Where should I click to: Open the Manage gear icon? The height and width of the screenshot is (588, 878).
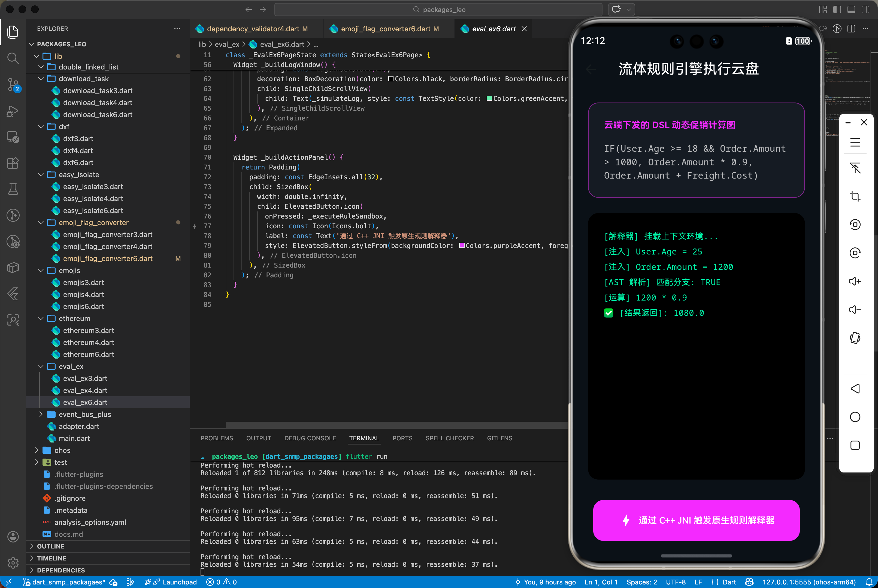[x=13, y=562]
